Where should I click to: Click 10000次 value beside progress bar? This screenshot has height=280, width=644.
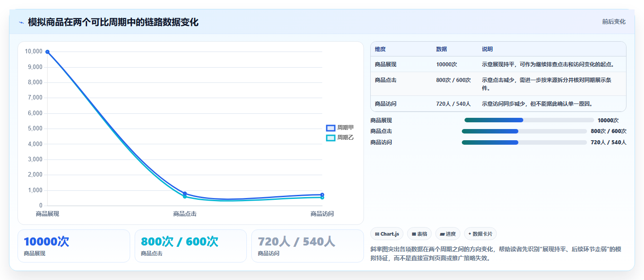[608, 121]
